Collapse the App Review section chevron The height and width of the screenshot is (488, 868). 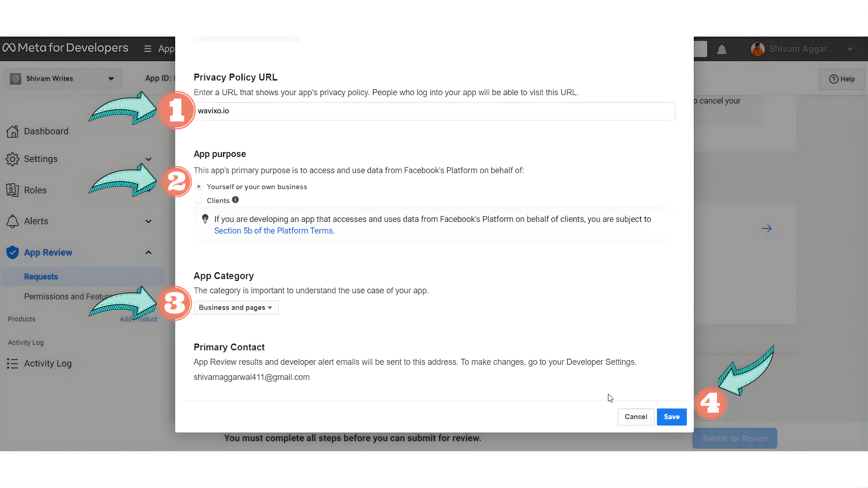click(148, 252)
